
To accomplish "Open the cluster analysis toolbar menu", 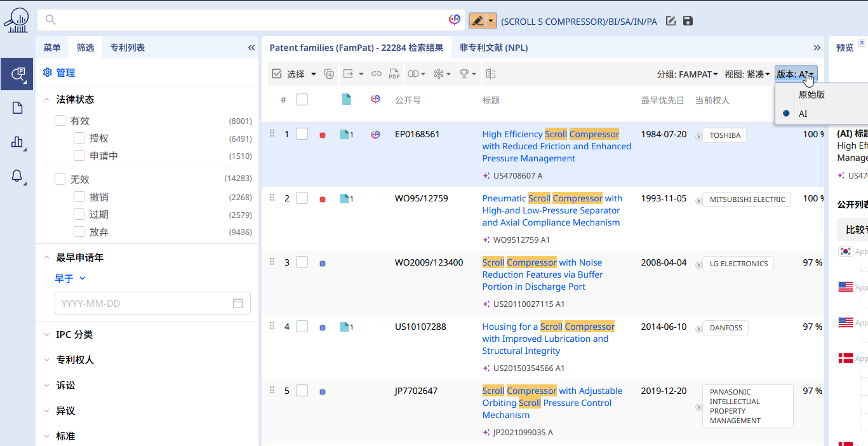I will pyautogui.click(x=442, y=74).
